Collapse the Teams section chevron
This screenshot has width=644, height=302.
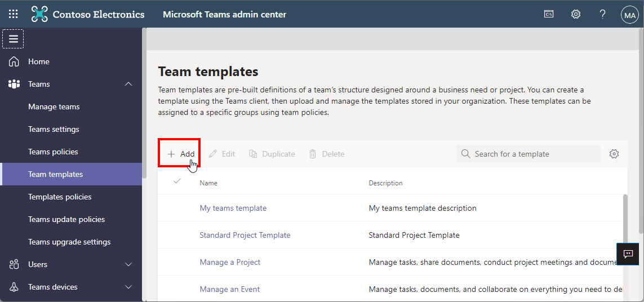128,84
